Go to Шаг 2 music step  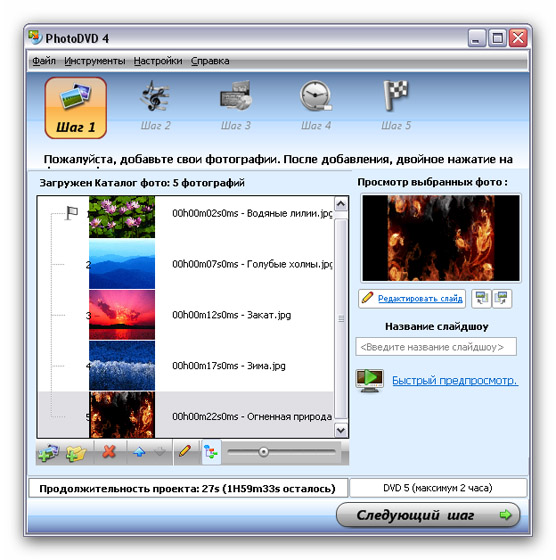(x=155, y=106)
